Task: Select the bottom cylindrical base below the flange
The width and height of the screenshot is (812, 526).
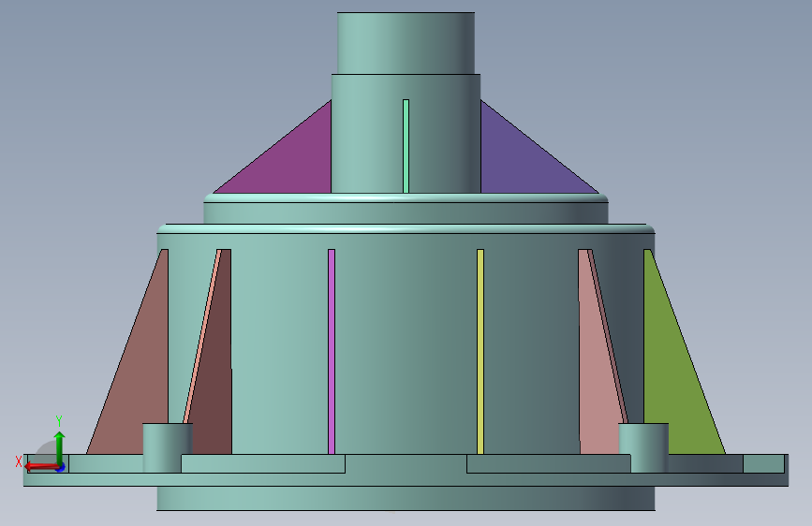Action: pyautogui.click(x=406, y=498)
